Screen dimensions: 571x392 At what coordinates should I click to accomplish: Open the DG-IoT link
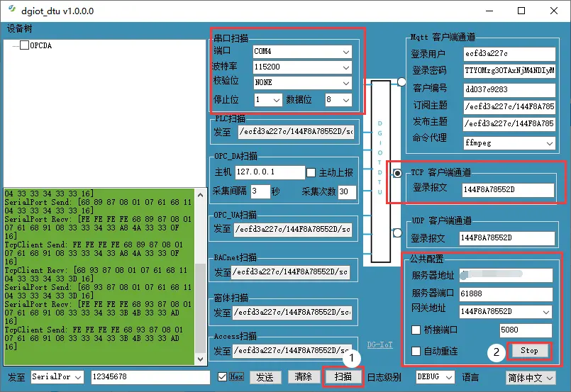(379, 345)
